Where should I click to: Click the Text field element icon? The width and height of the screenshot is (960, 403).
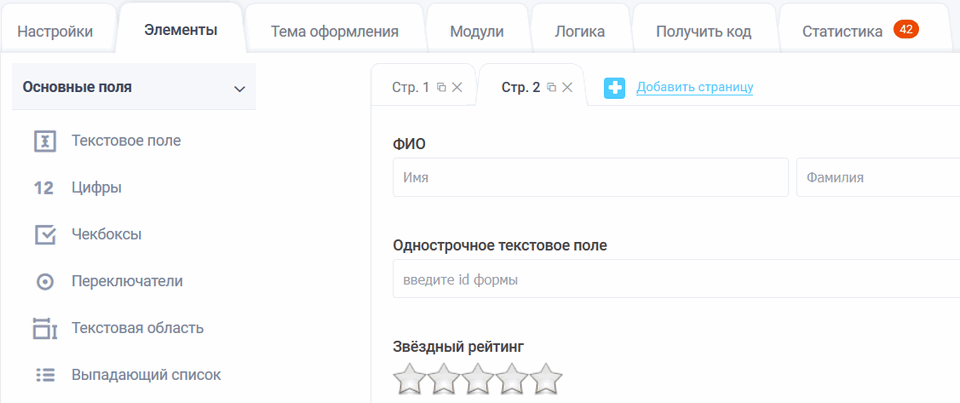[44, 141]
